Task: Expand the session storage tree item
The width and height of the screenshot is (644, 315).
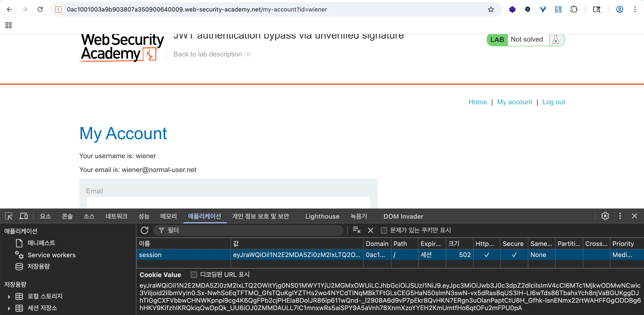Action: (x=9, y=308)
